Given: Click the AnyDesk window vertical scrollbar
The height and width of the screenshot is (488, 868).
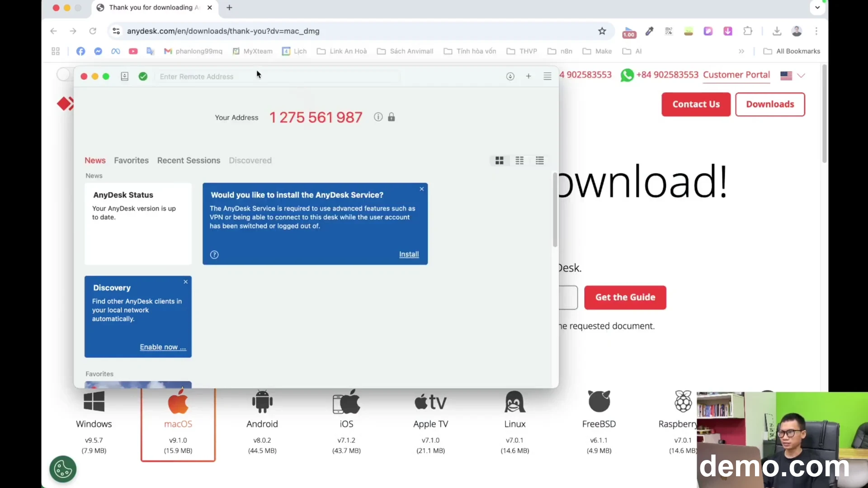Looking at the screenshot, I should coord(555,210).
